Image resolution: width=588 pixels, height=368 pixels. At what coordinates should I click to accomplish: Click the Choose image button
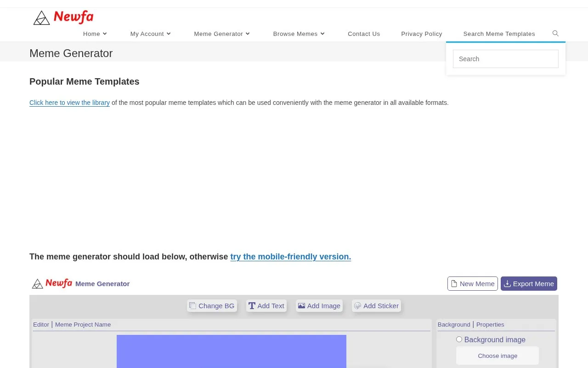coord(498,356)
